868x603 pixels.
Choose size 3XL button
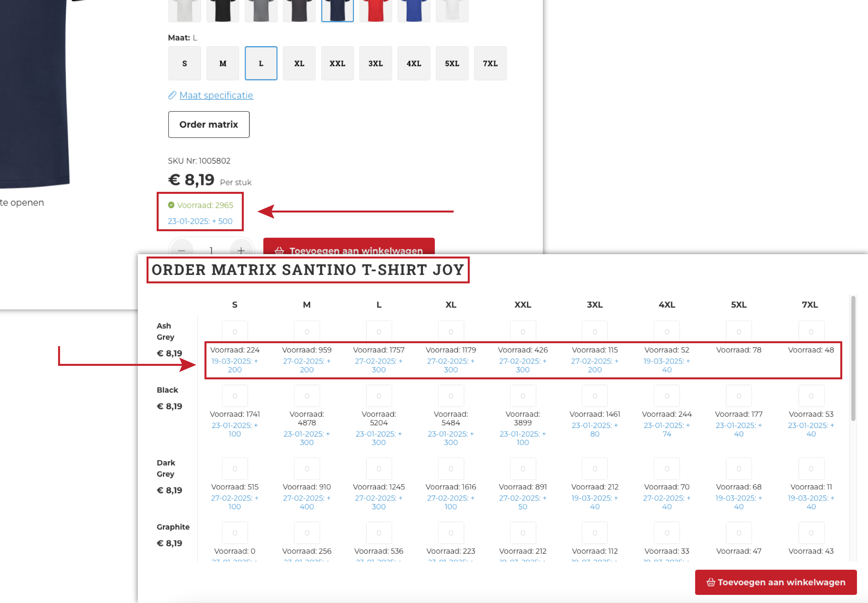click(x=376, y=63)
